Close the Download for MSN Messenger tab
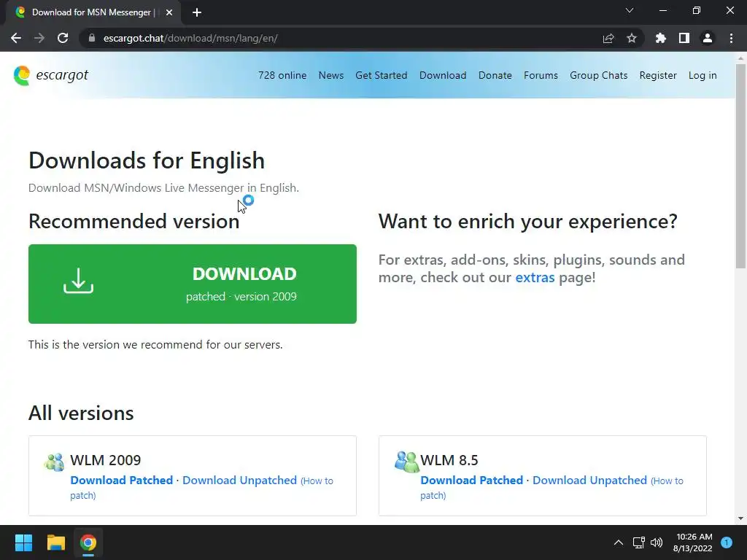The image size is (747, 560). (169, 12)
